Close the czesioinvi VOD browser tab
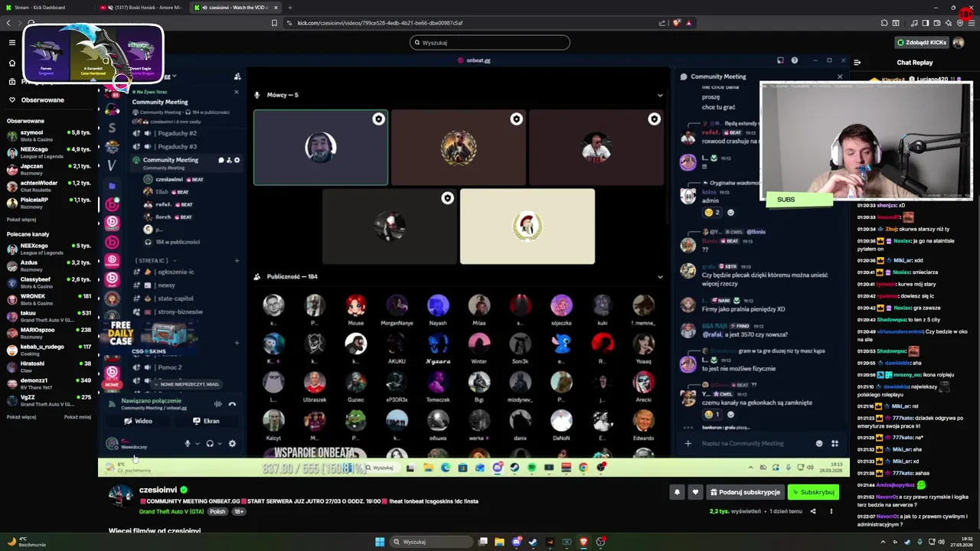 coord(277,8)
